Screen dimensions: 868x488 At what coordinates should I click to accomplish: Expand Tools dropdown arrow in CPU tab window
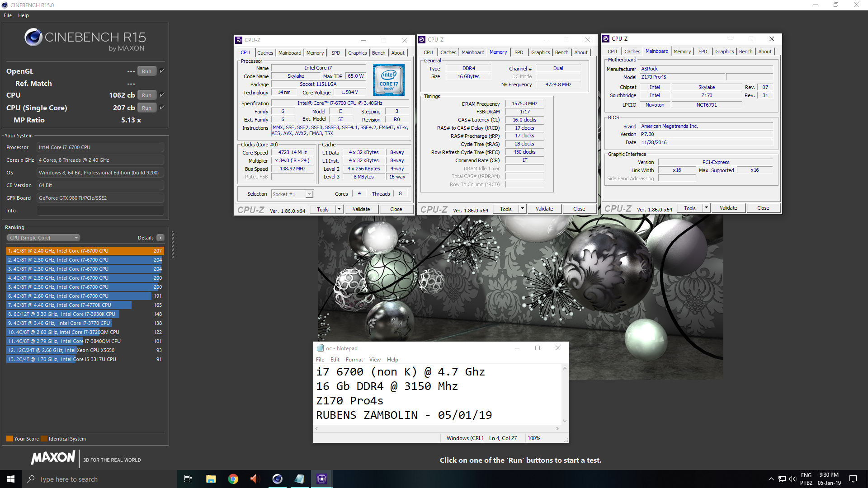(339, 209)
